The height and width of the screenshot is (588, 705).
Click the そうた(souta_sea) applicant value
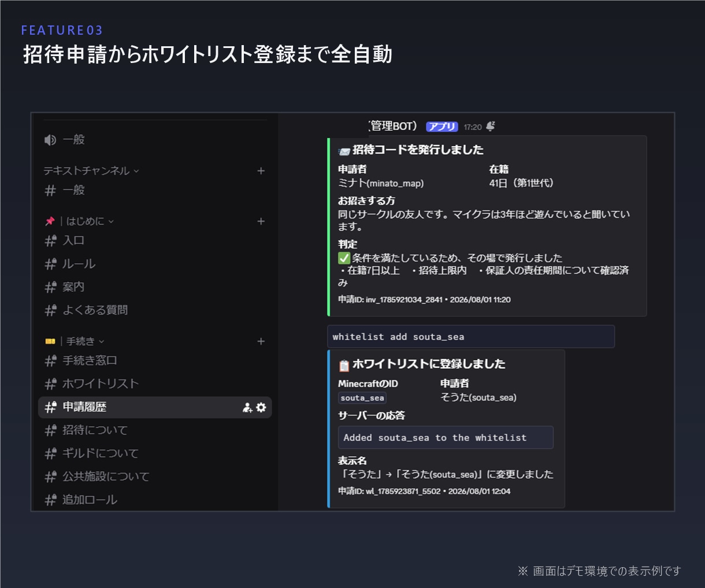pyautogui.click(x=478, y=397)
